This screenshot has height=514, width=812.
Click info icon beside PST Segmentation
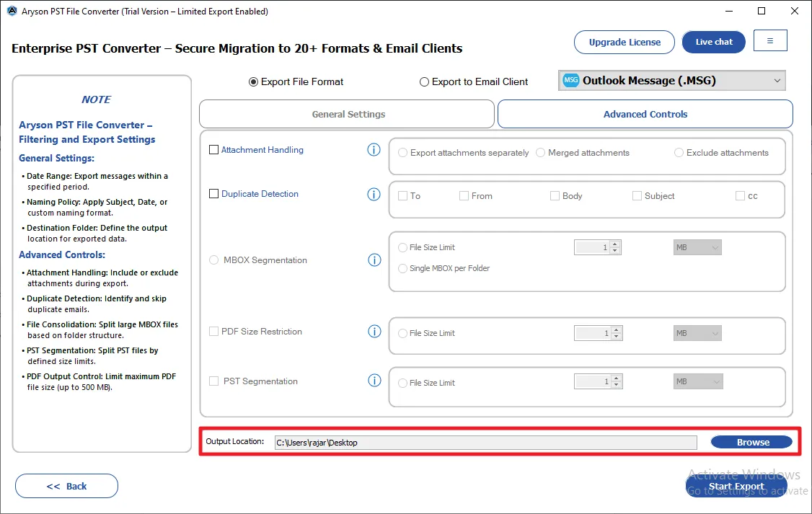374,381
